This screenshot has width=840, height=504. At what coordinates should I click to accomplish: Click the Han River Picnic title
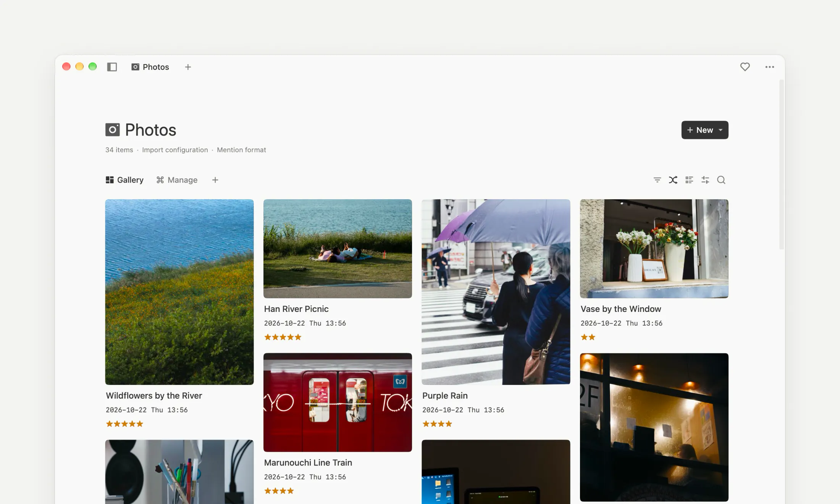[296, 309]
